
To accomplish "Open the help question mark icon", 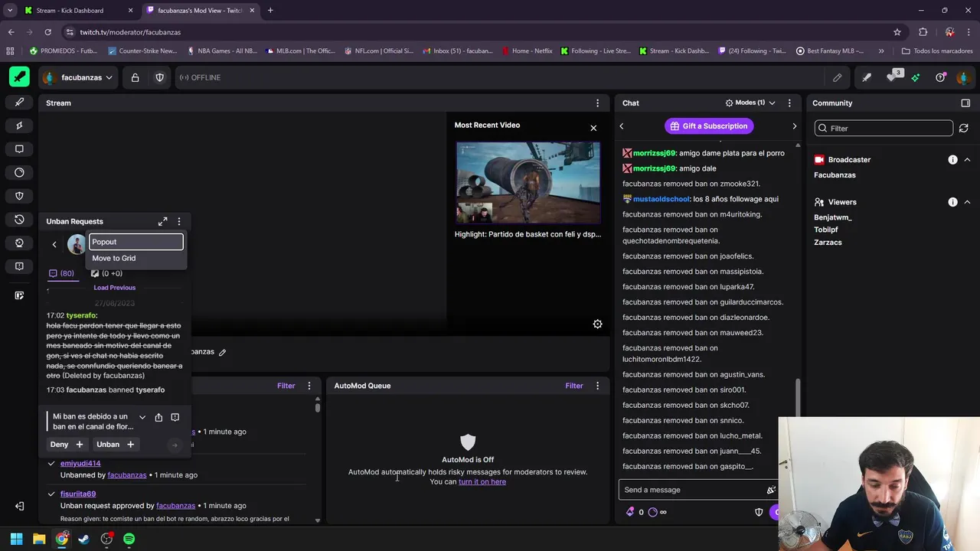I will [x=939, y=77].
